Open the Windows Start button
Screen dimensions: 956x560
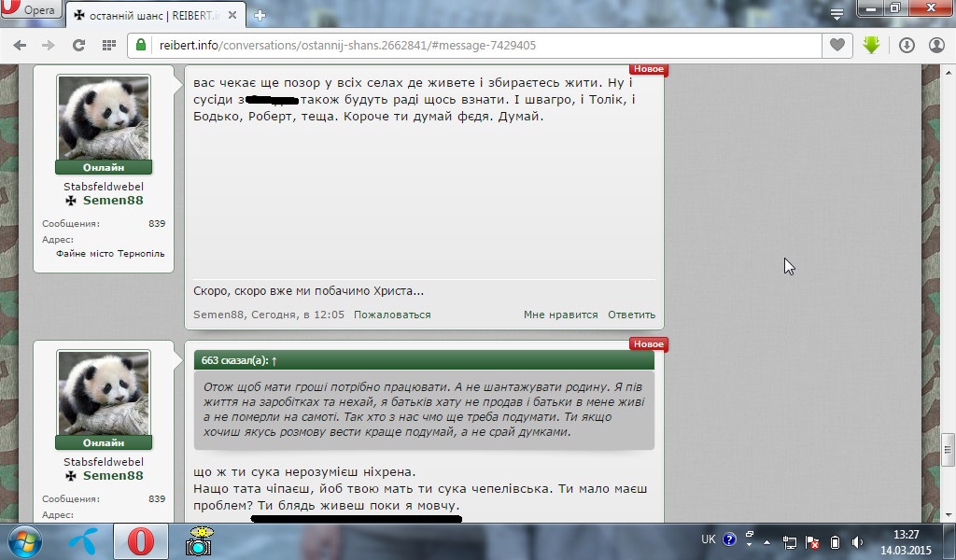point(24,541)
